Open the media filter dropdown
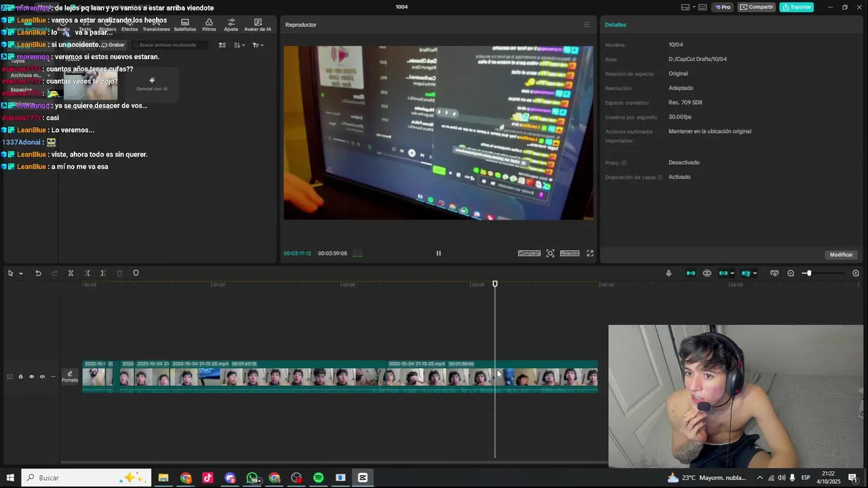This screenshot has width=868, height=488. point(258,45)
